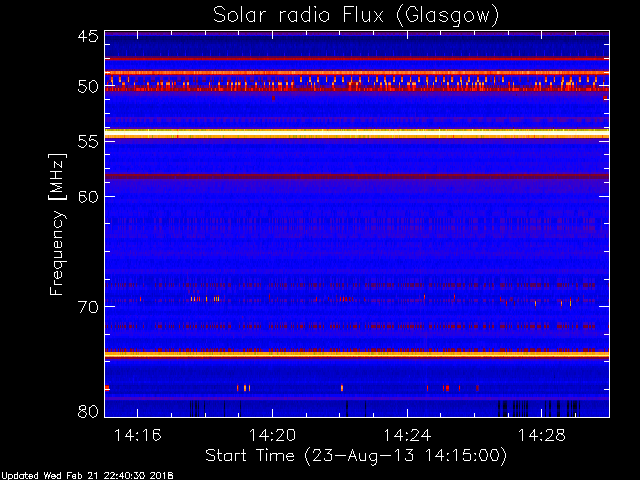
Task: Click the 45 MHz frequency label
Action: coord(88,36)
